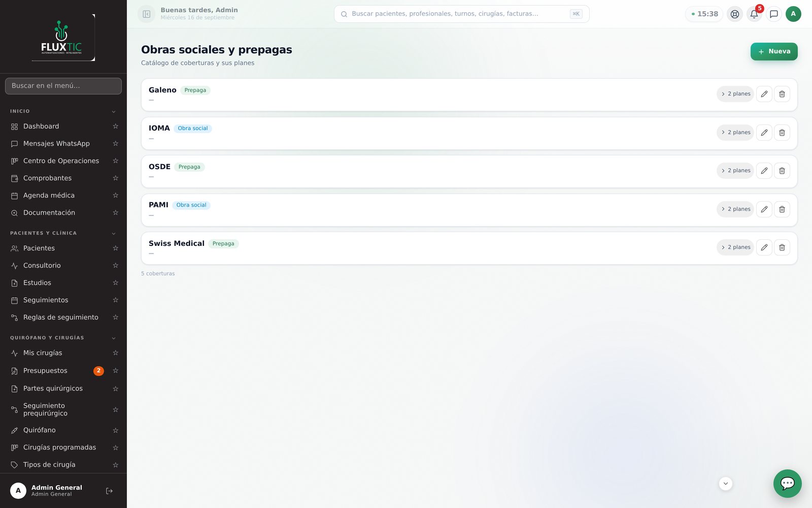
Task: Edit the Galeno coverage
Action: click(764, 94)
